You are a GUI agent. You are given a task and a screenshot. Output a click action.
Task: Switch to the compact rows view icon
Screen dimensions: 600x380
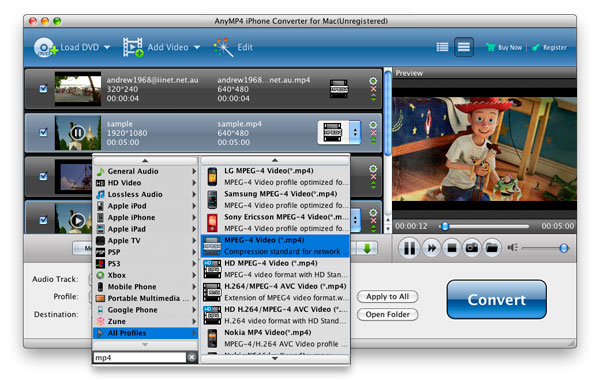464,47
